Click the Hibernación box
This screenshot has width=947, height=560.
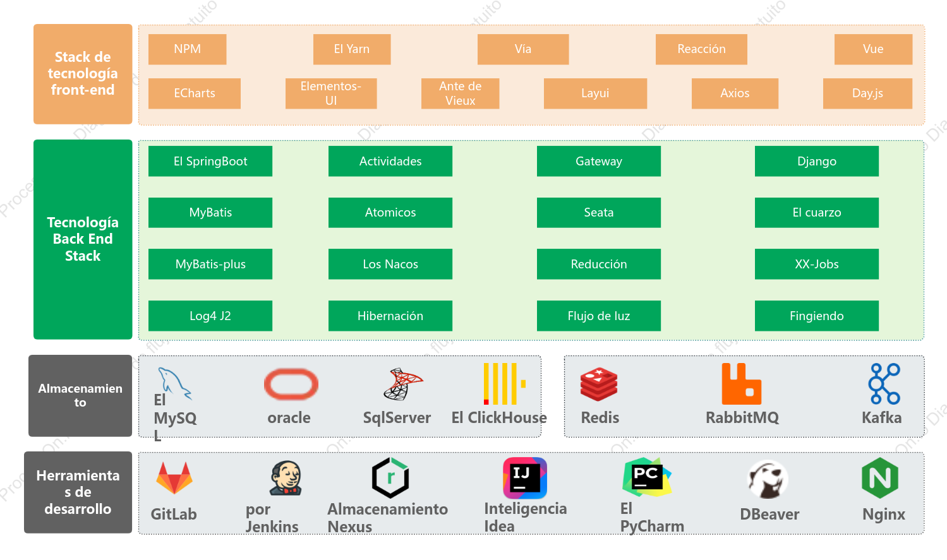click(x=390, y=316)
